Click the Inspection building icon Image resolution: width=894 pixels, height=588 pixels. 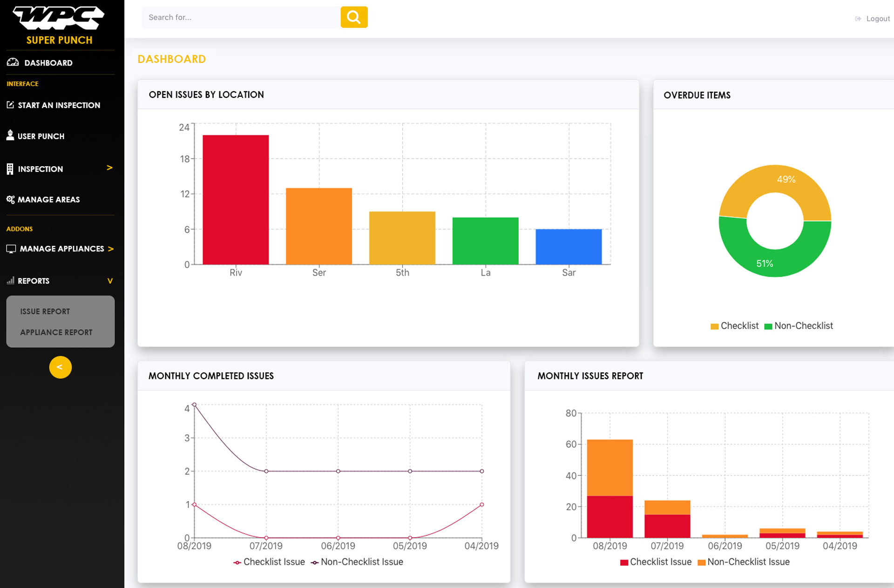pyautogui.click(x=10, y=169)
